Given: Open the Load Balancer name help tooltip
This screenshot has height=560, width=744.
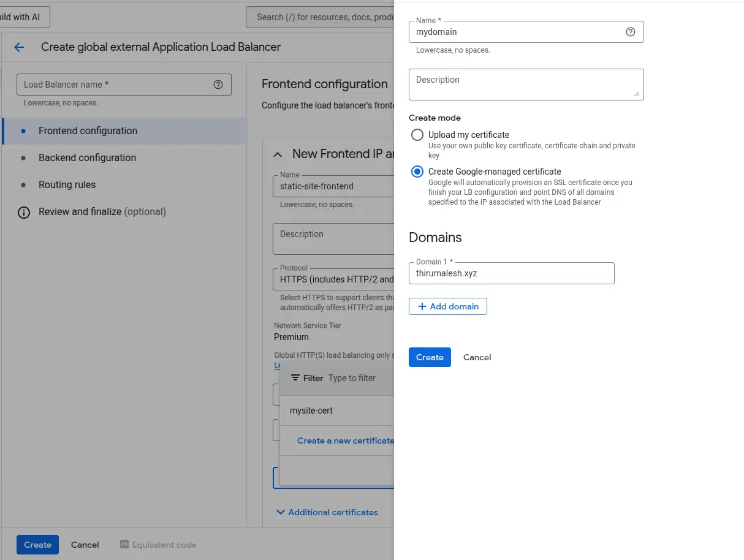Looking at the screenshot, I should (218, 85).
